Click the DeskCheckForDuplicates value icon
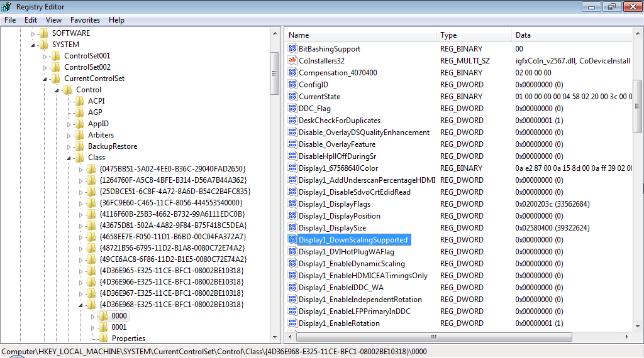Viewport: 644px width, 358px height. click(x=292, y=120)
